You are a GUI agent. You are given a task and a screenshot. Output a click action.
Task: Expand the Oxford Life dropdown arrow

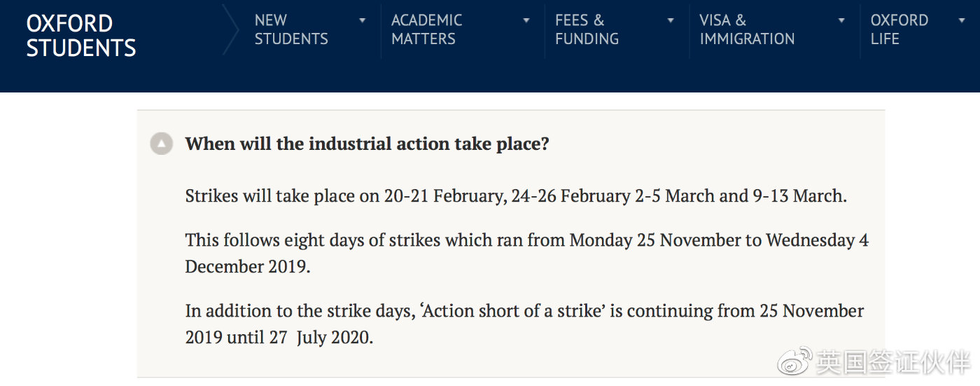[961, 20]
